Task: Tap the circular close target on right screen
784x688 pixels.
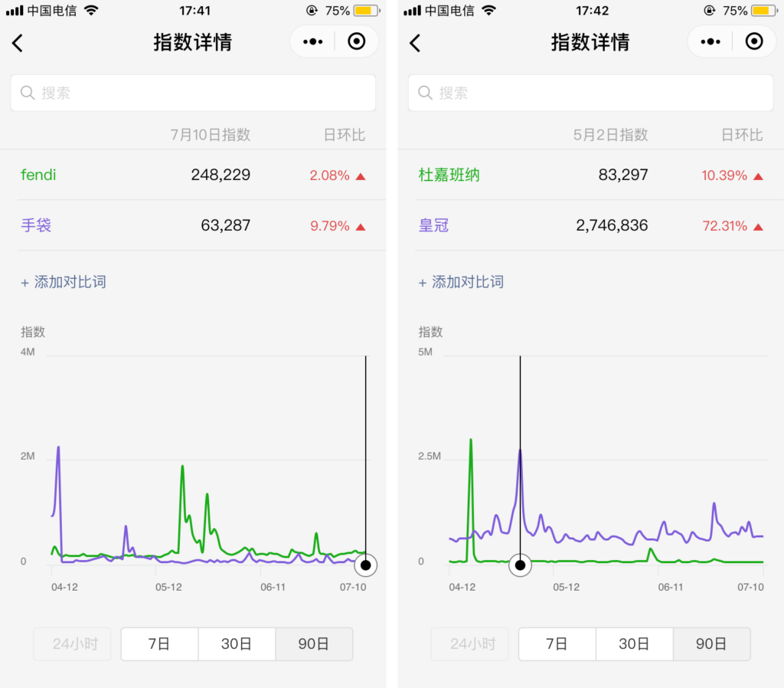Action: click(754, 41)
